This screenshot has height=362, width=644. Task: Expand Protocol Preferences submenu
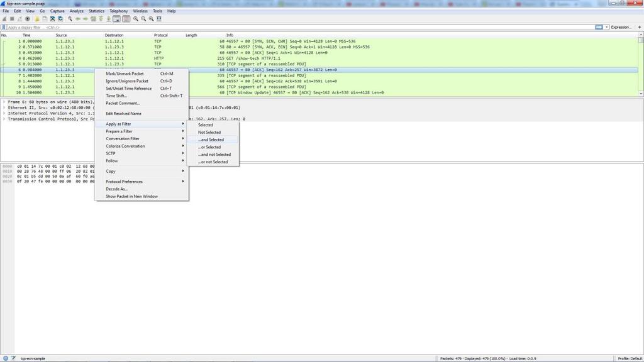pos(142,182)
